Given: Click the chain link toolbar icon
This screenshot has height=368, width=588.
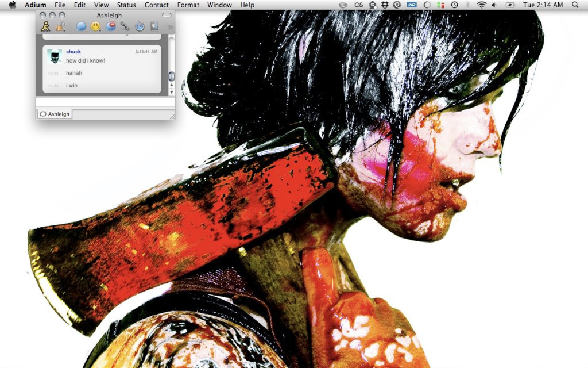Looking at the screenshot, I should click(x=125, y=26).
